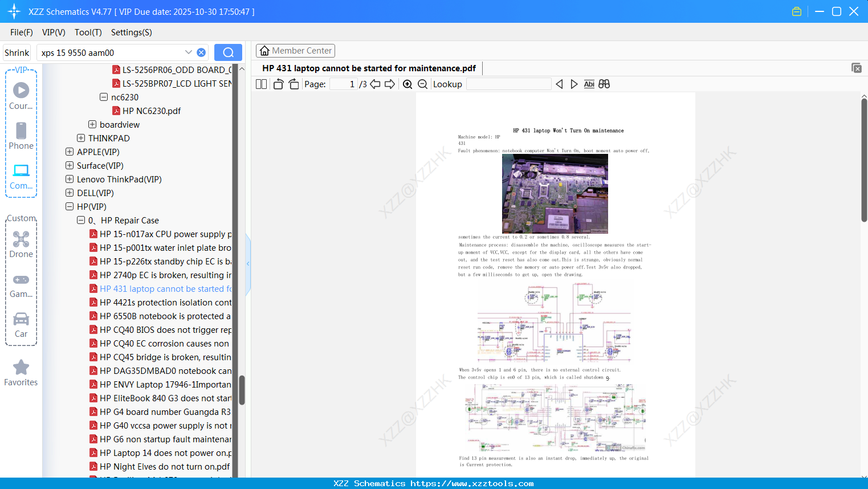Open the VIP(V) menu
This screenshot has height=489, width=868.
point(54,32)
